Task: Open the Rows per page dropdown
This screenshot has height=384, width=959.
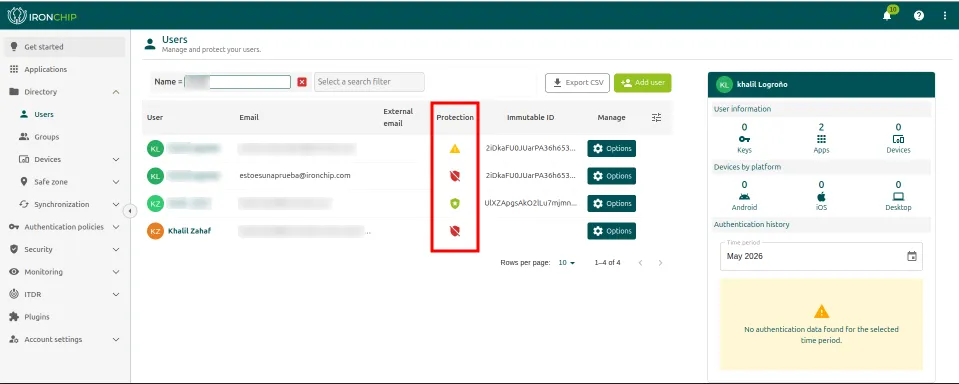Action: (567, 263)
